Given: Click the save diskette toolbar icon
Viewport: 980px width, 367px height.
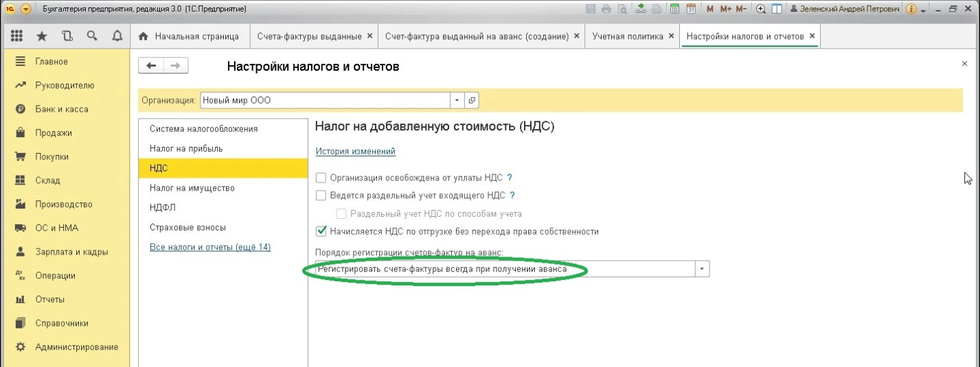Looking at the screenshot, I should coord(590,10).
